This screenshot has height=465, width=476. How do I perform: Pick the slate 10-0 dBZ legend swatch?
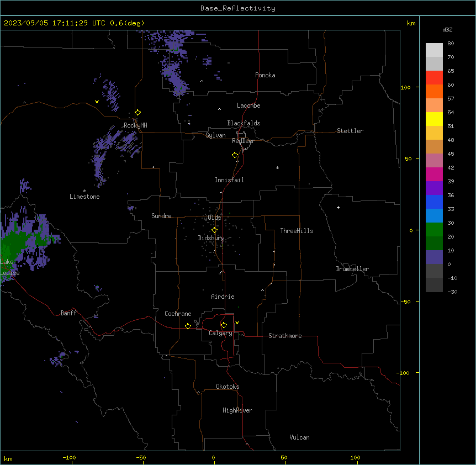point(434,257)
